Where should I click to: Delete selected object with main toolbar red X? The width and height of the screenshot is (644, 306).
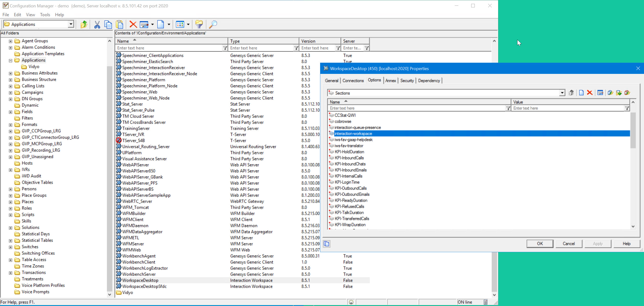[133, 24]
